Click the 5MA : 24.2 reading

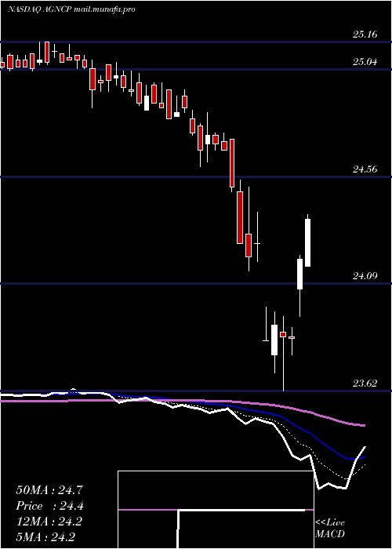coord(45,537)
